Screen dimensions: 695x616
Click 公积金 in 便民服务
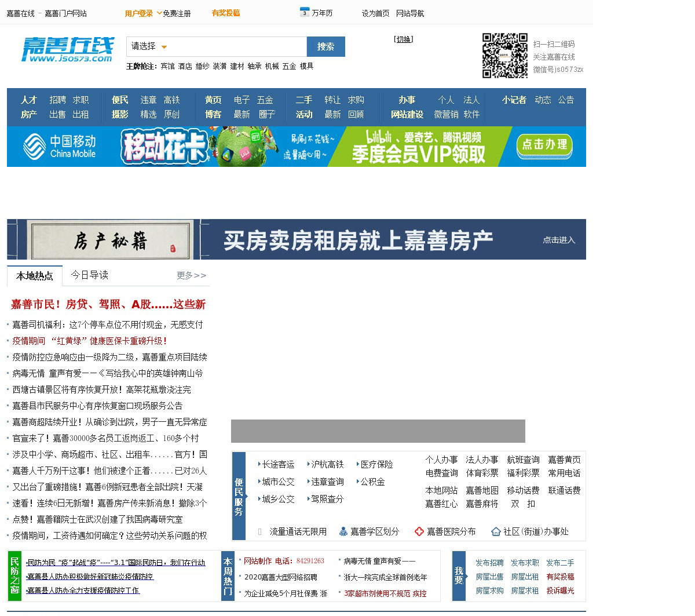point(372,482)
